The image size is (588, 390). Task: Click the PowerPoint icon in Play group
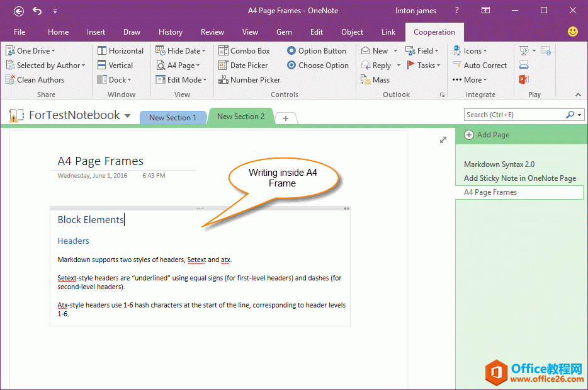[524, 80]
